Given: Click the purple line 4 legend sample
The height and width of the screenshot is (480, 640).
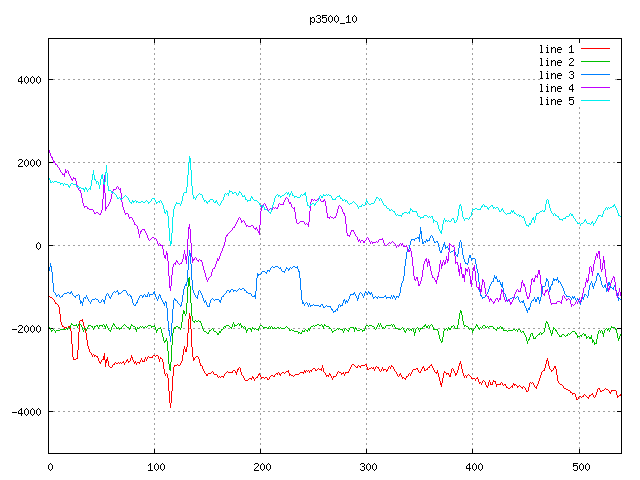Looking at the screenshot, I should [x=595, y=88].
